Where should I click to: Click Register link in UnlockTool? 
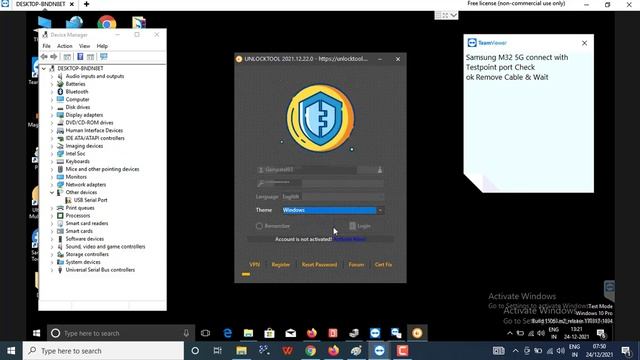281,264
